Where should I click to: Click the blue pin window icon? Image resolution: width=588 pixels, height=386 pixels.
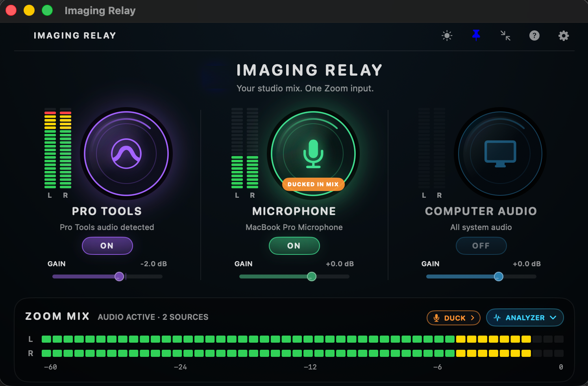[x=476, y=35]
